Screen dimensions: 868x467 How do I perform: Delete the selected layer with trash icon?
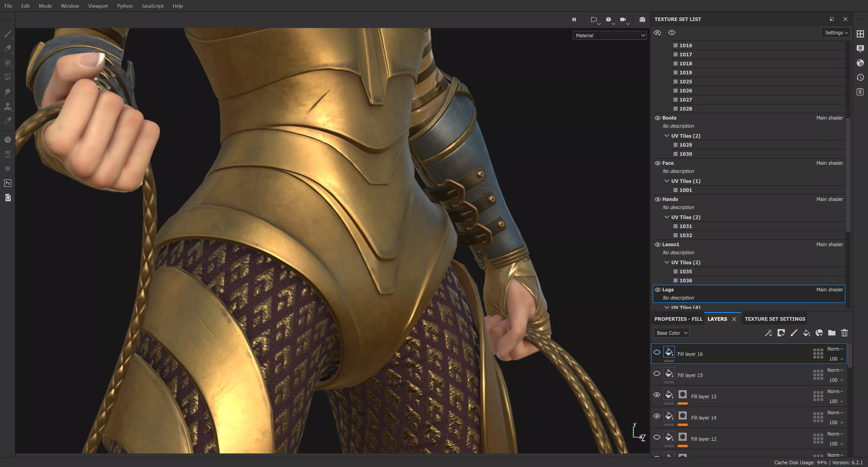click(844, 333)
